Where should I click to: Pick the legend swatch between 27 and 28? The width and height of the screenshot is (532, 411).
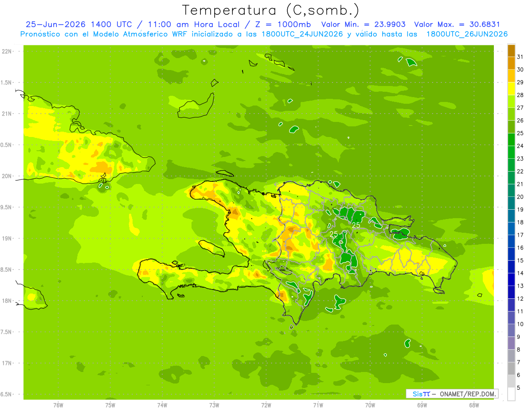pos(512,102)
